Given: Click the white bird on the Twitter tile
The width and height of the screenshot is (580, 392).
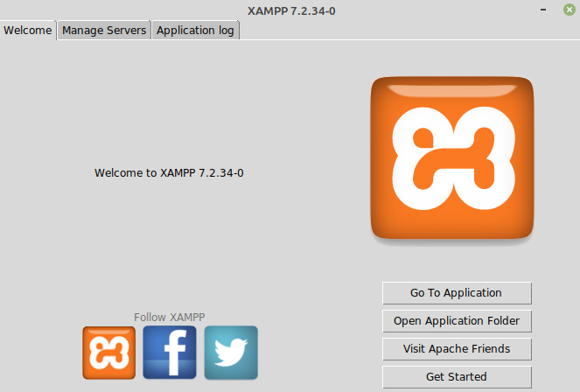Looking at the screenshot, I should 231,353.
